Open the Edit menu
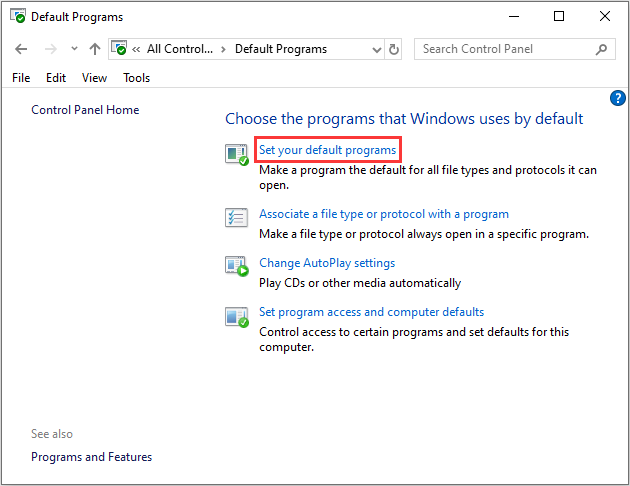630x486 pixels. point(56,78)
